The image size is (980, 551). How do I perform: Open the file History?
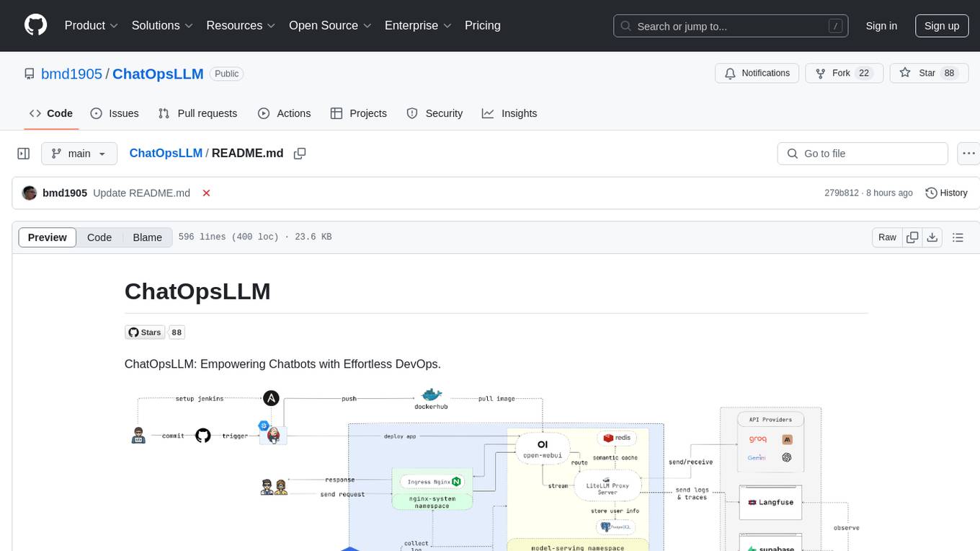point(946,193)
